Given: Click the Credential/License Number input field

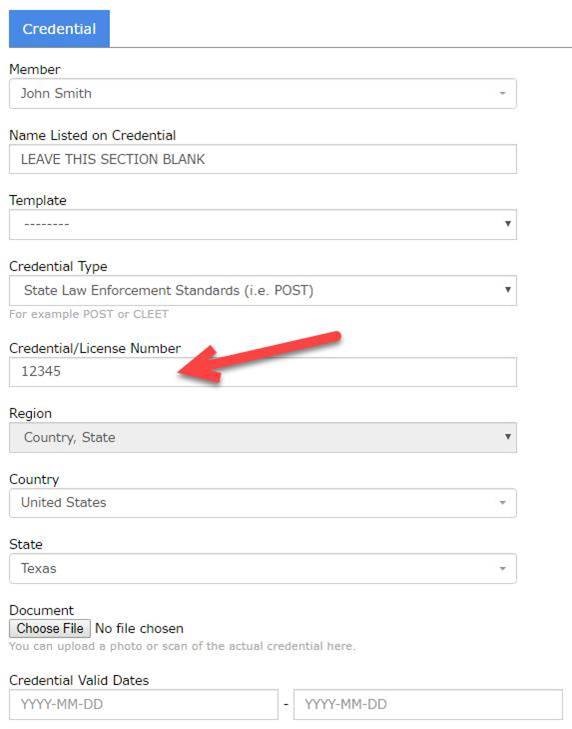Looking at the screenshot, I should 263,372.
